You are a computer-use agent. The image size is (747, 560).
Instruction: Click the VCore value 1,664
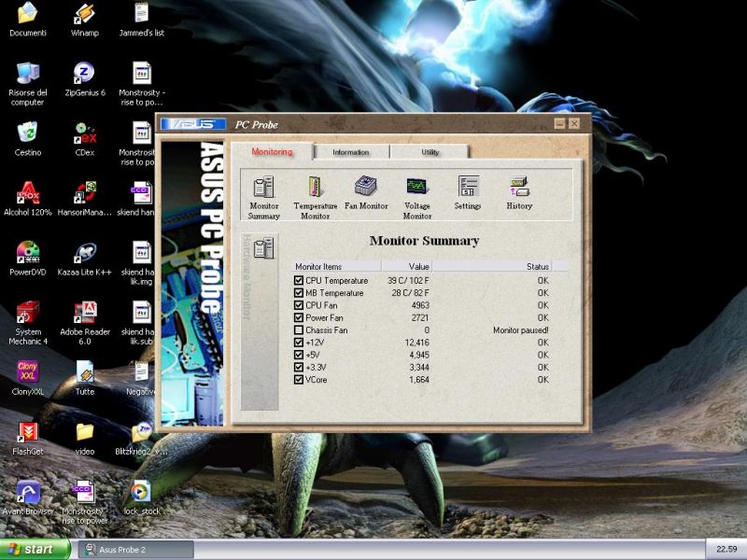[x=419, y=380]
